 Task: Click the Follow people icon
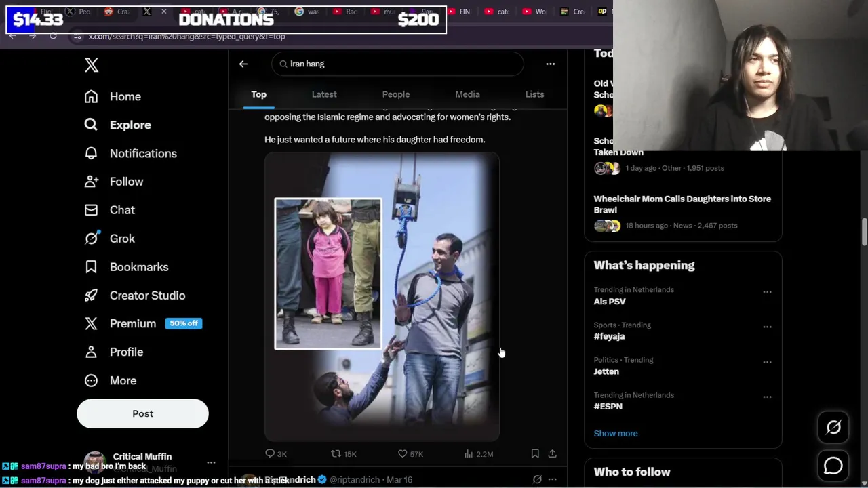pos(91,182)
